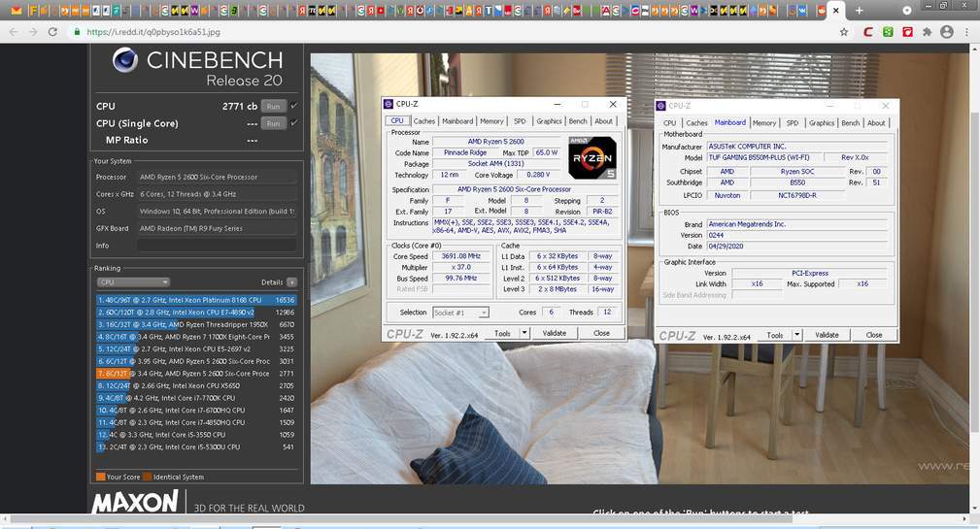Open the browser profile avatar

click(x=947, y=32)
